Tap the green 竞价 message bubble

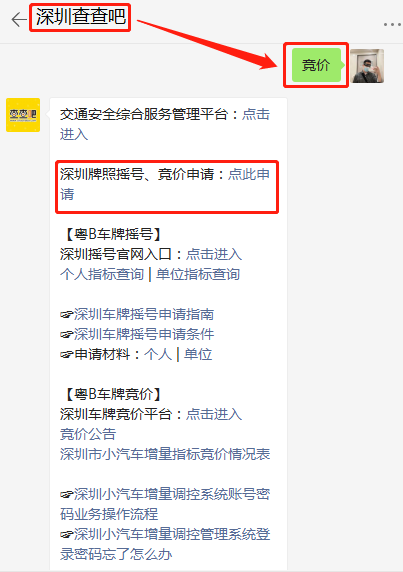click(x=316, y=65)
